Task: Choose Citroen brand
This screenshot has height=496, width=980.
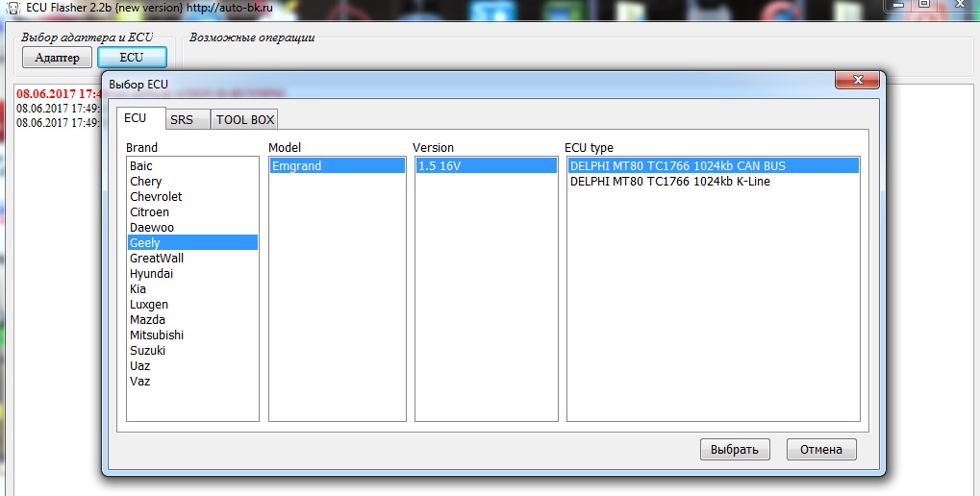Action: click(x=192, y=211)
